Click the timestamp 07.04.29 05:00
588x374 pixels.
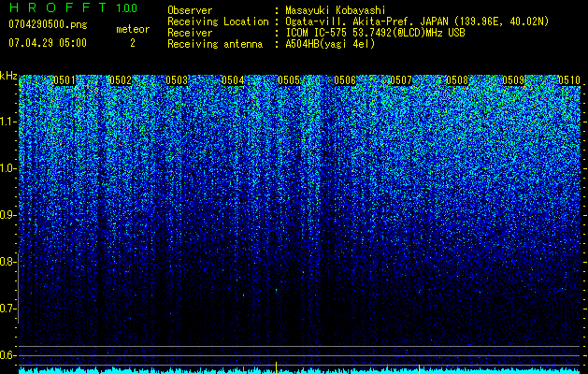pyautogui.click(x=48, y=43)
